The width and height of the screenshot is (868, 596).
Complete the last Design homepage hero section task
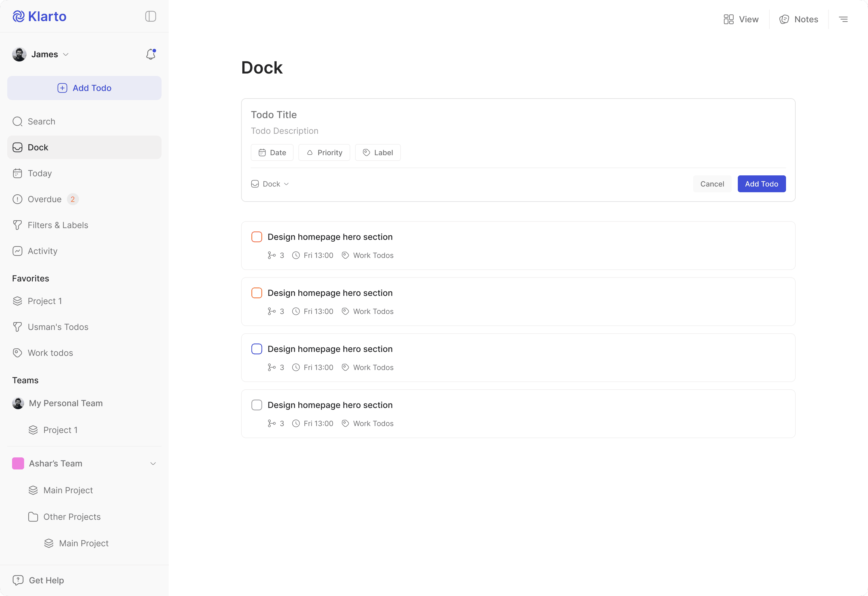click(256, 404)
